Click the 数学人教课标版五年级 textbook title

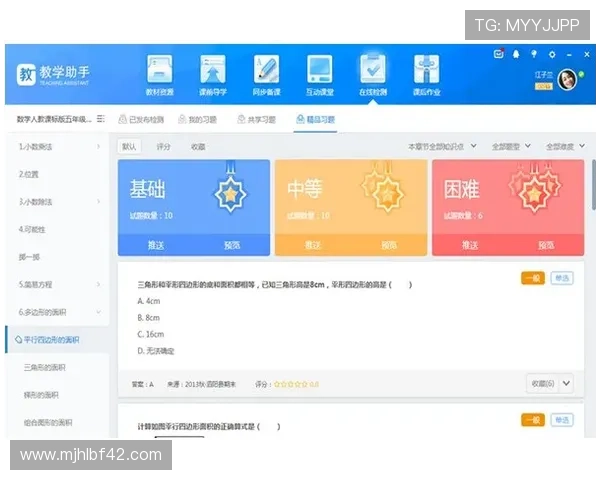point(54,119)
